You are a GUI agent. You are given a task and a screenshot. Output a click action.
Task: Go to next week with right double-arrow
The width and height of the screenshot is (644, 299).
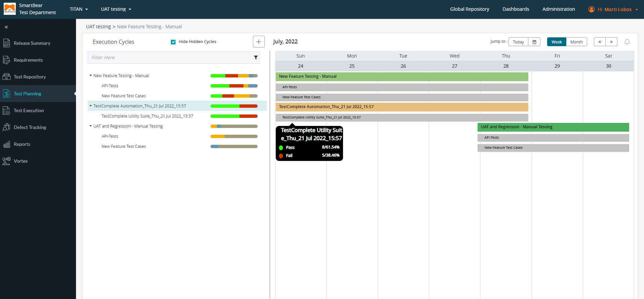(611, 42)
